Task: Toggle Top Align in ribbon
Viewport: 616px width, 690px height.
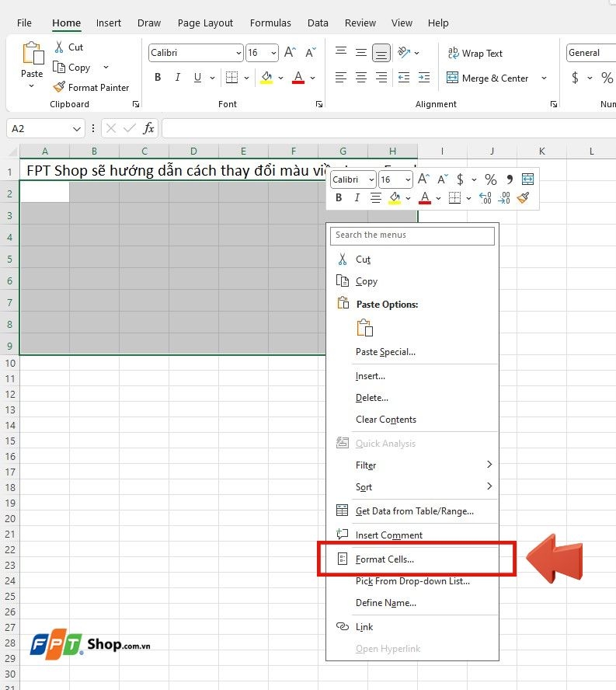Action: click(x=340, y=51)
